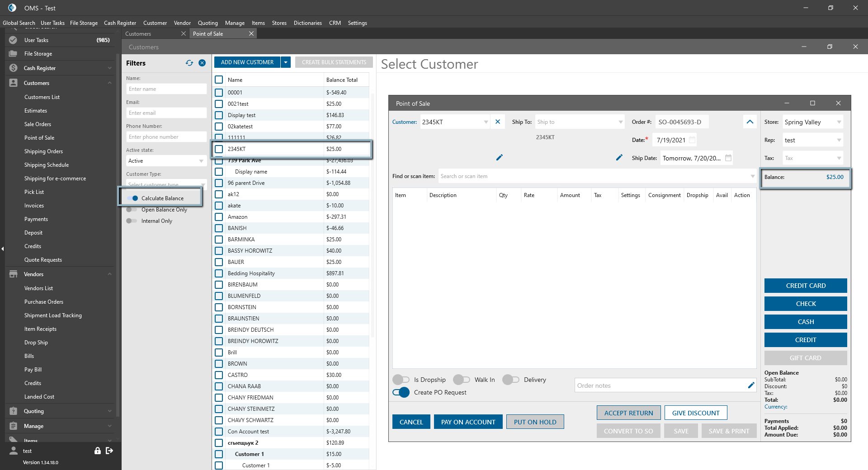Clear the selected customer 2345KT
This screenshot has width=868, height=470.
[497, 122]
